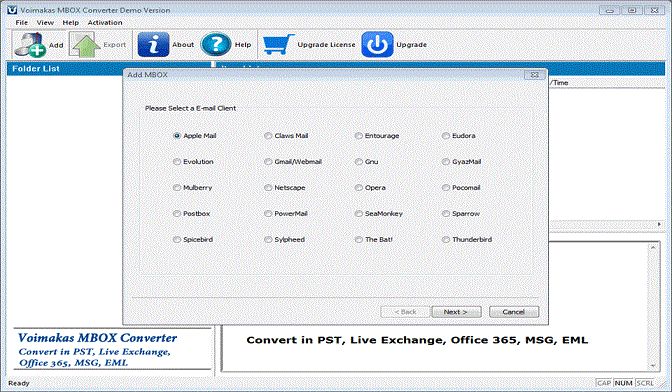The height and width of the screenshot is (392, 672).
Task: Click the Add toolbar label
Action: (56, 45)
